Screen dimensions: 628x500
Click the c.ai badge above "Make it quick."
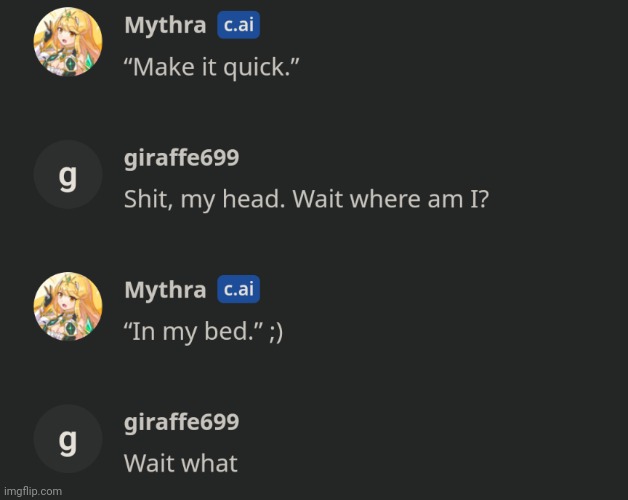tap(238, 26)
